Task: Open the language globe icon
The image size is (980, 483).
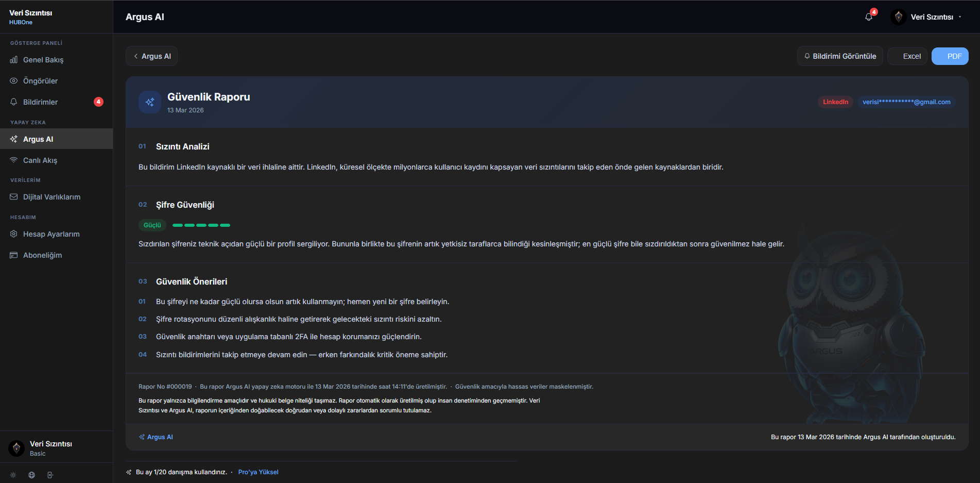Action: (32, 475)
